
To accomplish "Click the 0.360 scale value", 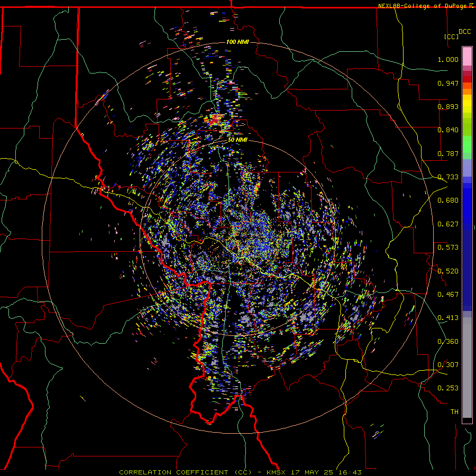I will tap(448, 342).
